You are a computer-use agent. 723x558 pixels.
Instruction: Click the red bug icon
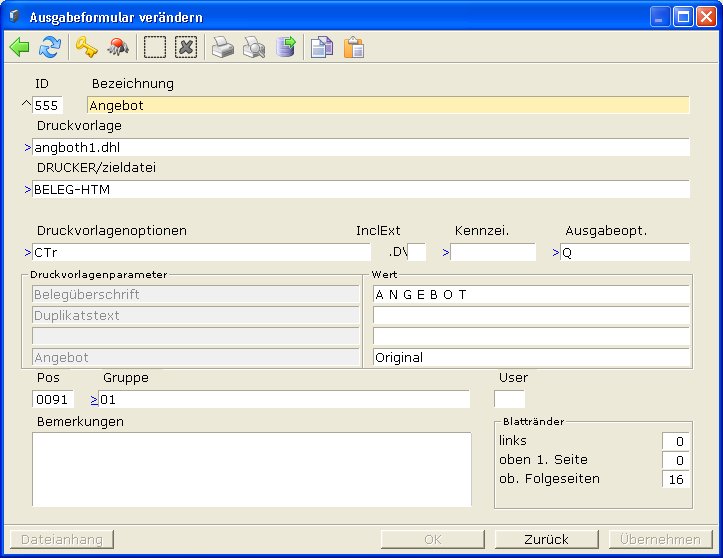118,47
